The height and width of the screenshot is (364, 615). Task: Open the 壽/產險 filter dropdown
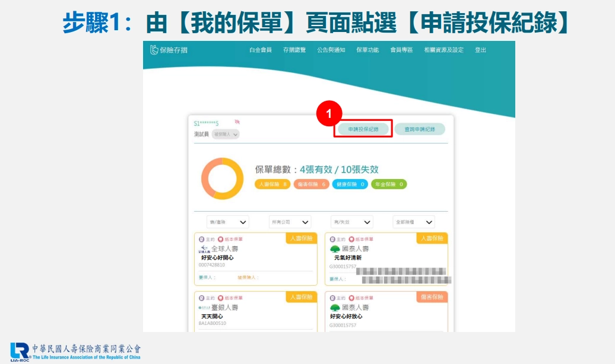[x=227, y=222]
